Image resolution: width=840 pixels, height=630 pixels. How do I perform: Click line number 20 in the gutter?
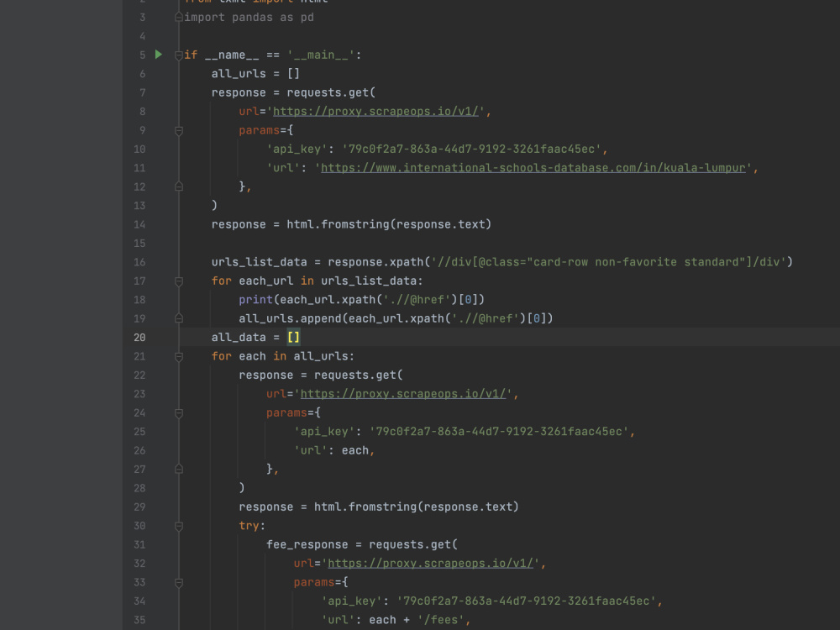tap(139, 338)
